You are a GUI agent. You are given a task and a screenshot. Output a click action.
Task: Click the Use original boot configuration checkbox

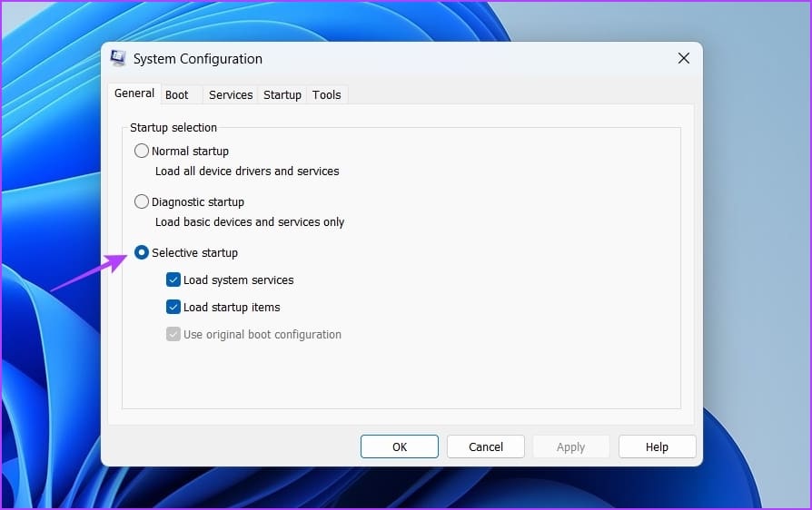click(x=173, y=334)
